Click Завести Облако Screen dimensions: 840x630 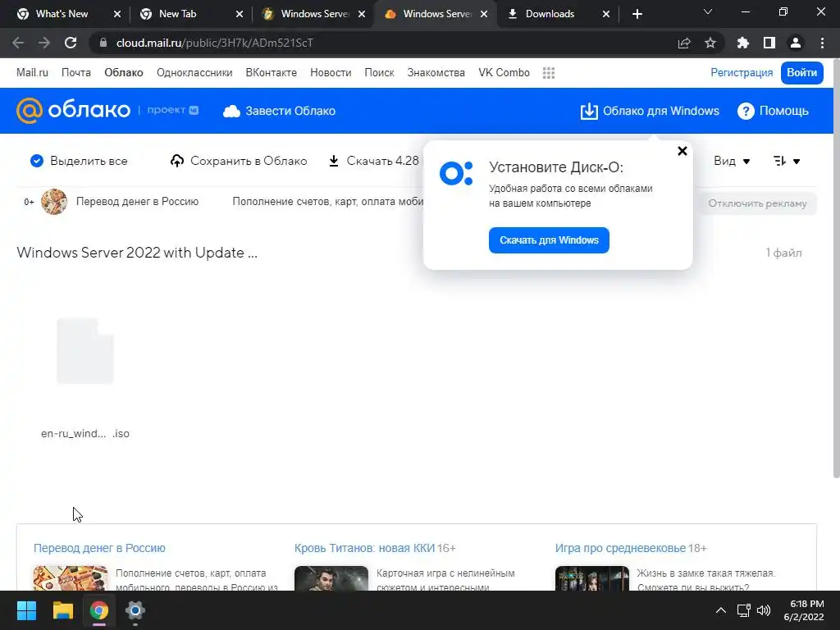pos(280,111)
